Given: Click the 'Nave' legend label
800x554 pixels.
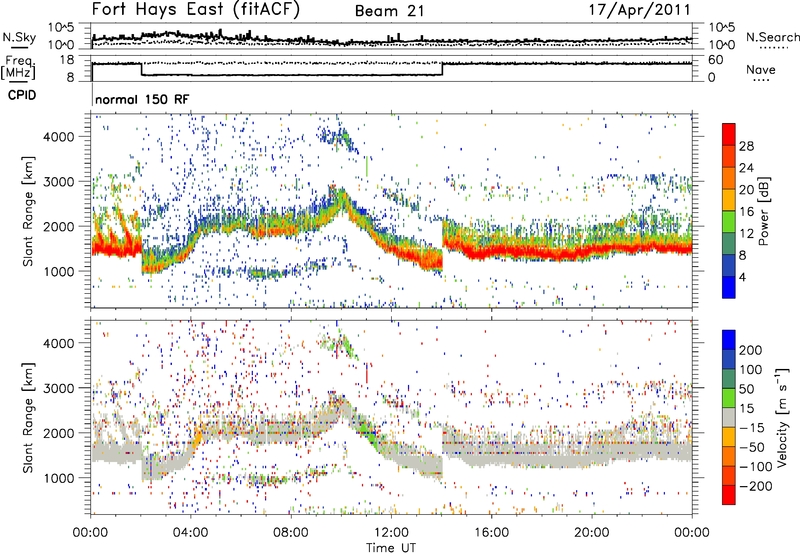Looking at the screenshot, I should pyautogui.click(x=761, y=69).
